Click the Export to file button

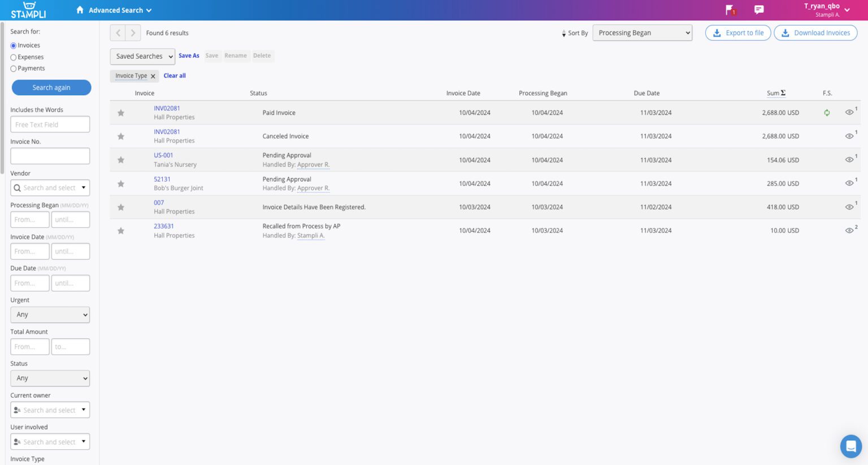point(737,32)
